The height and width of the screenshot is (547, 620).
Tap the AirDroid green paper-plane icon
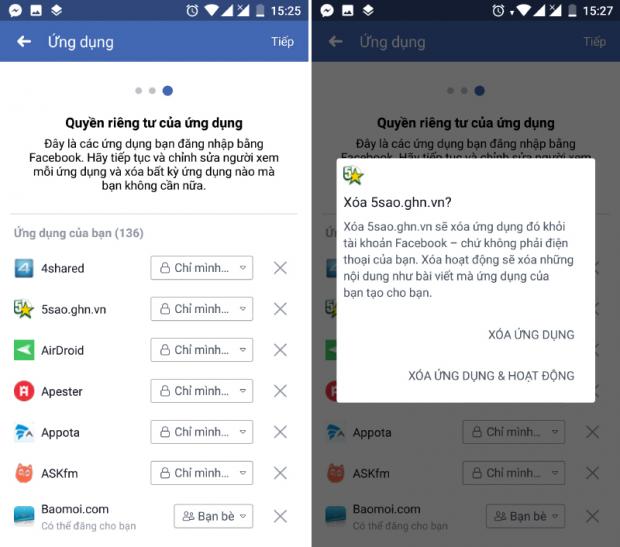24,350
